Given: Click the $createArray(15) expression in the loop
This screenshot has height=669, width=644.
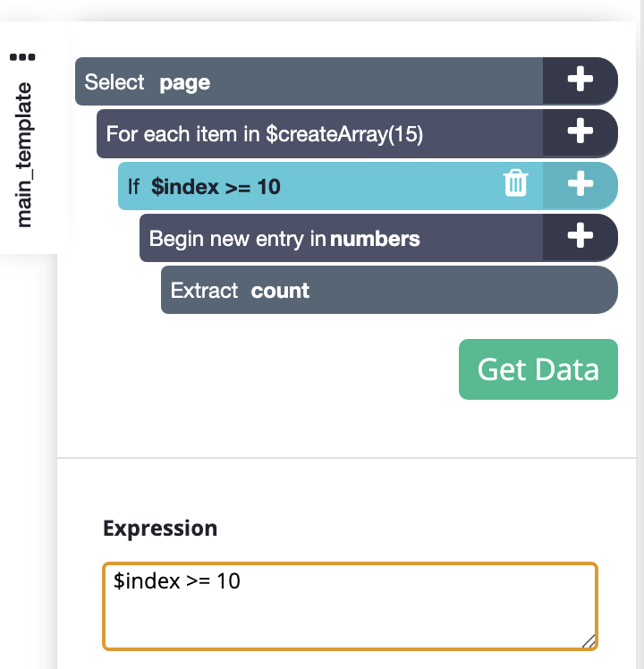Looking at the screenshot, I should click(x=344, y=134).
